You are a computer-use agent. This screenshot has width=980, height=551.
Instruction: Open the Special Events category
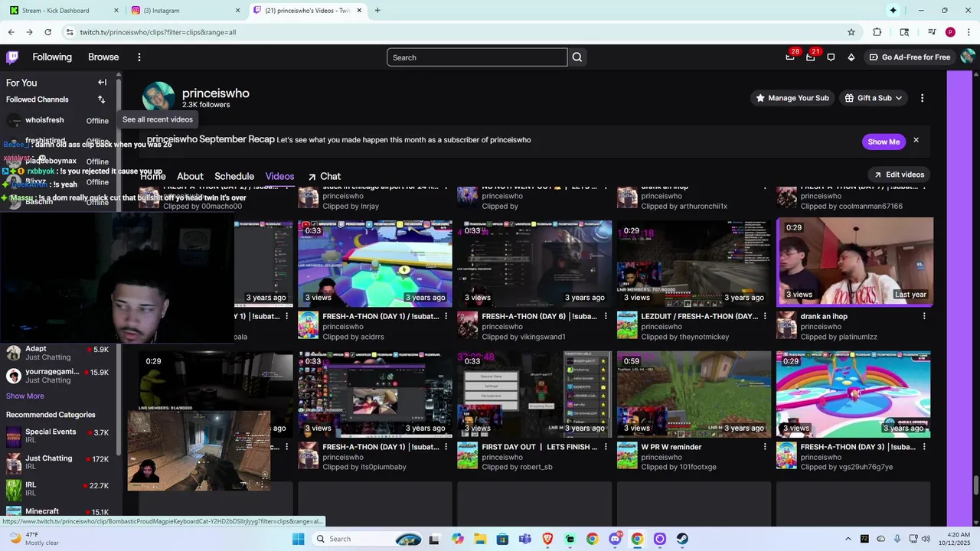58,436
